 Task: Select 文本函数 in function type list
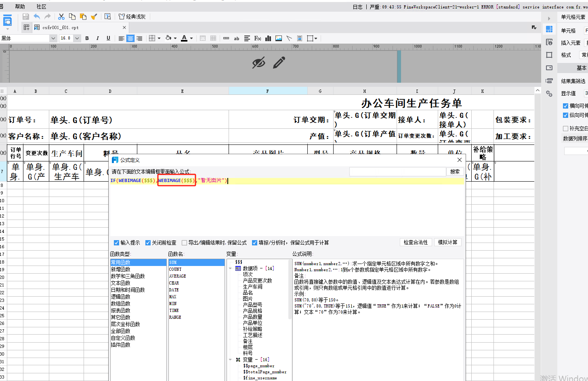click(x=120, y=283)
